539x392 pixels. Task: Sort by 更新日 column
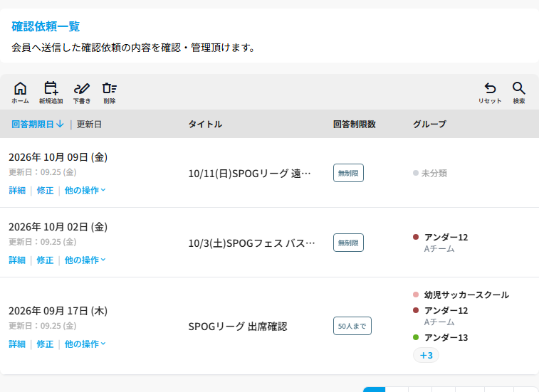point(89,124)
